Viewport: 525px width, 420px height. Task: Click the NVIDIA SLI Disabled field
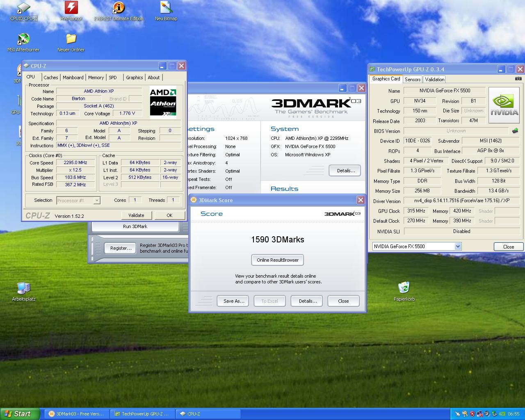pyautogui.click(x=461, y=231)
